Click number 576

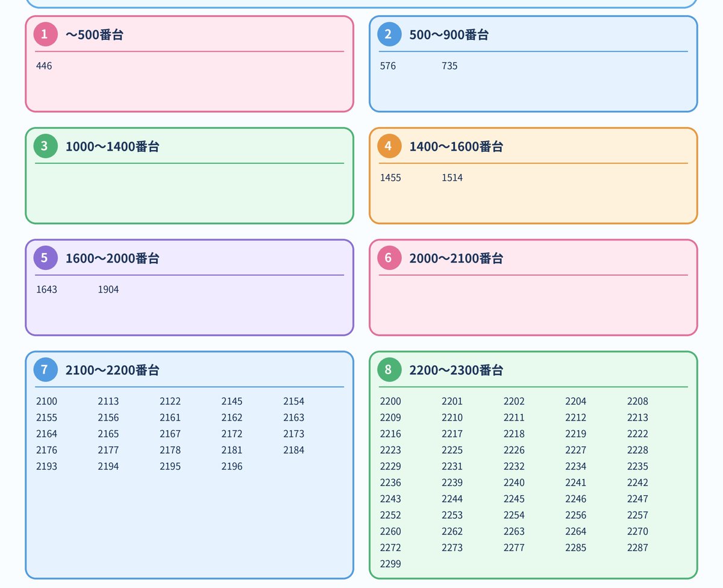tap(388, 66)
